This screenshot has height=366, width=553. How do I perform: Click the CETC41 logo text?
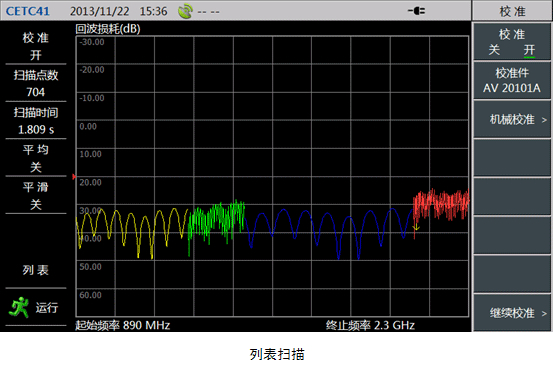28,11
